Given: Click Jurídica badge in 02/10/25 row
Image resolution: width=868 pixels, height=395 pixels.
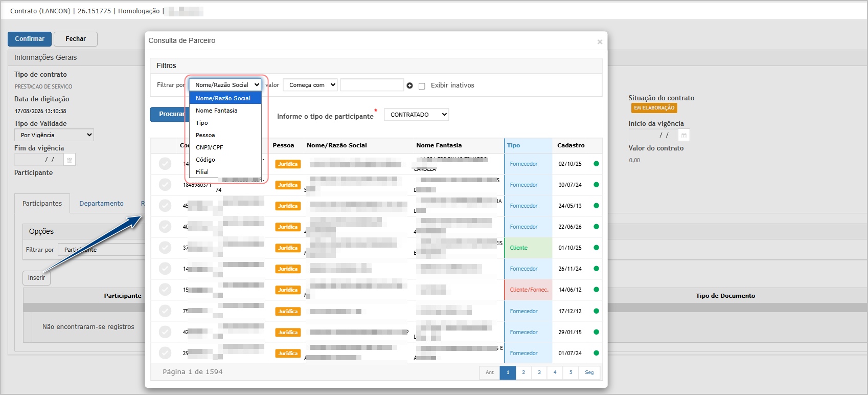Looking at the screenshot, I should (x=288, y=164).
